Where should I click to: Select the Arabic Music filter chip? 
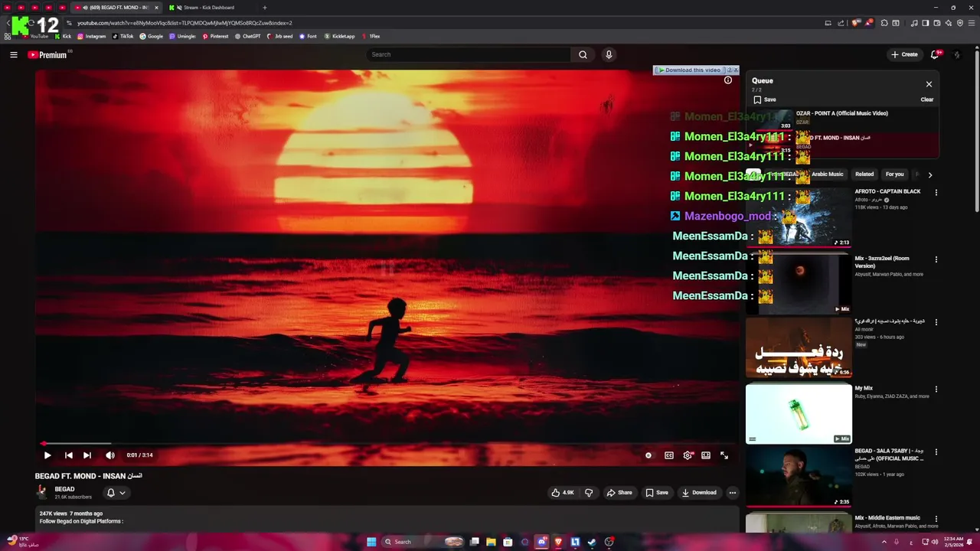click(x=828, y=174)
